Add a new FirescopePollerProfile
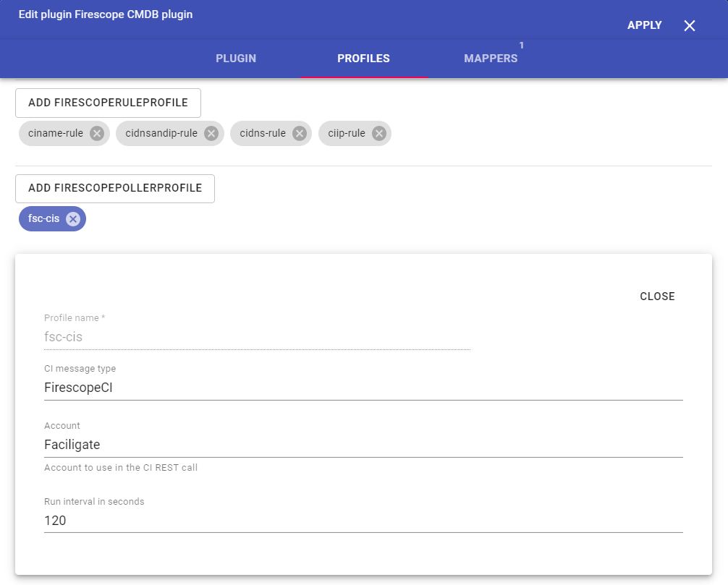 tap(115, 188)
